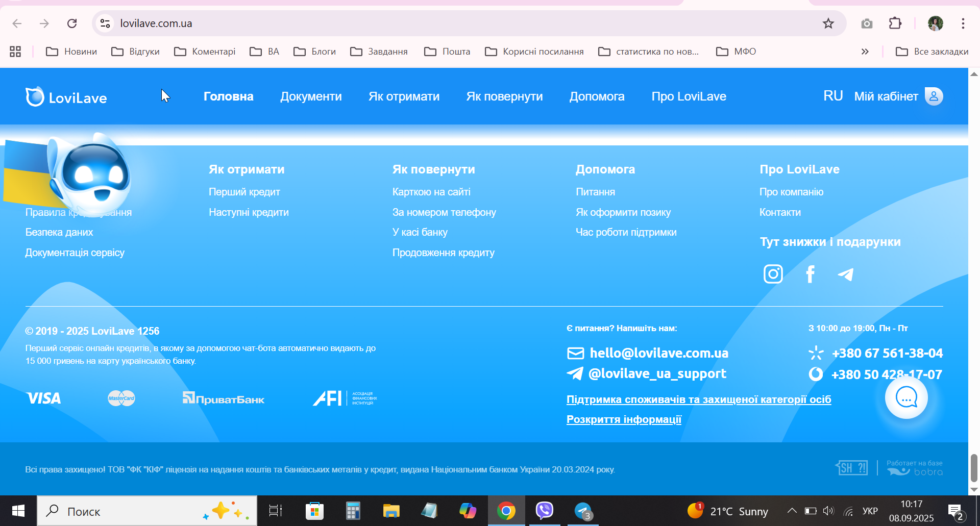The height and width of the screenshot is (526, 980).
Task: Open the Calculator from the taskbar
Action: click(353, 511)
